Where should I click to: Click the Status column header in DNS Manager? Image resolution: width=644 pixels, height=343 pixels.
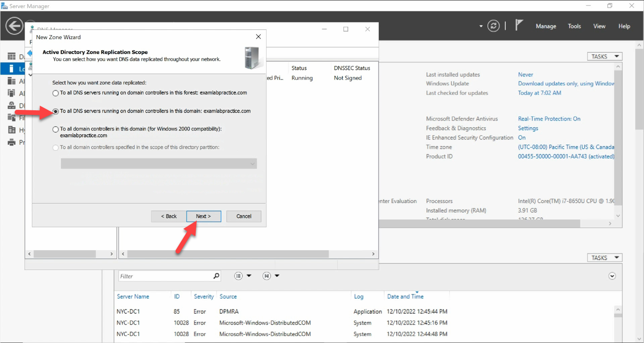coord(299,68)
